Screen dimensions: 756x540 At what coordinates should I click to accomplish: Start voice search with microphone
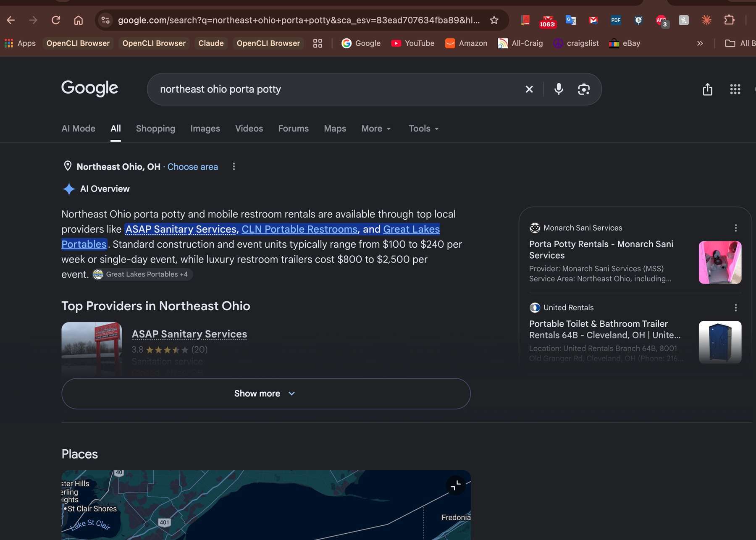(x=559, y=89)
